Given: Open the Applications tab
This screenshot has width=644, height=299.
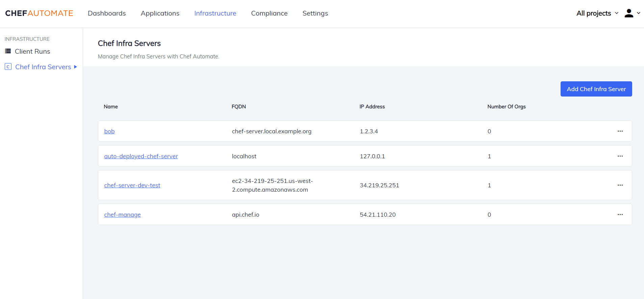Looking at the screenshot, I should coord(160,13).
